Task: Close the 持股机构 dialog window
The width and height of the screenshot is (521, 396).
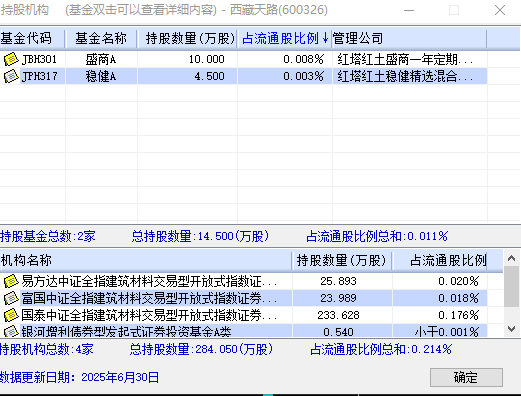Action: point(500,10)
